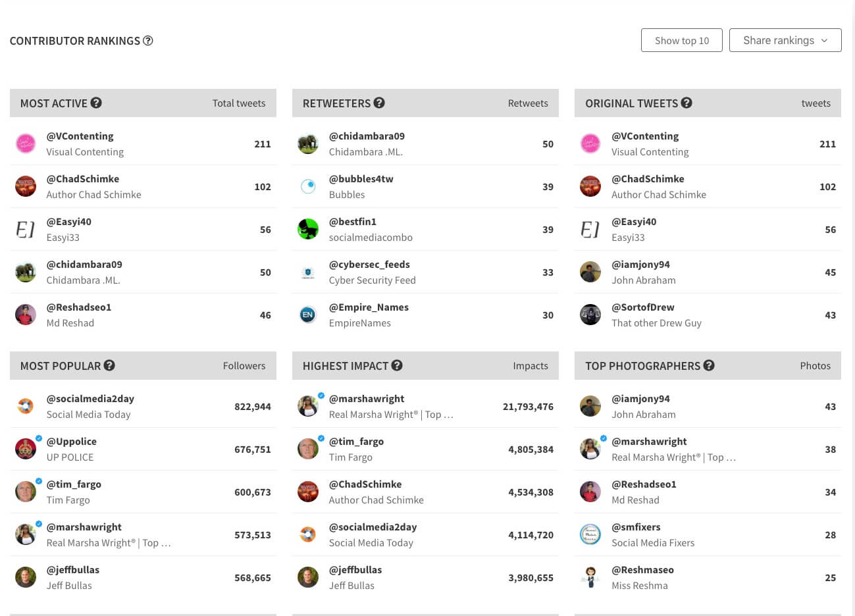This screenshot has width=855, height=616.
Task: Click the Most Active help icon
Action: pyautogui.click(x=96, y=103)
